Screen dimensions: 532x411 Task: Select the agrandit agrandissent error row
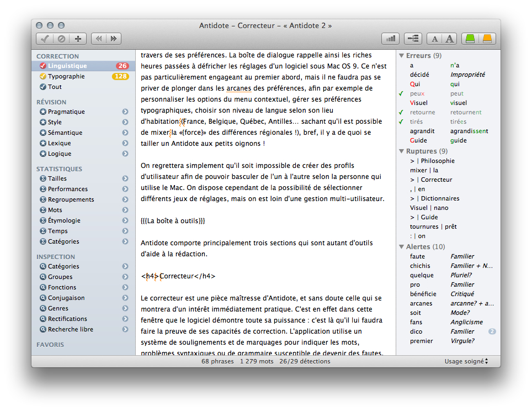click(x=449, y=131)
